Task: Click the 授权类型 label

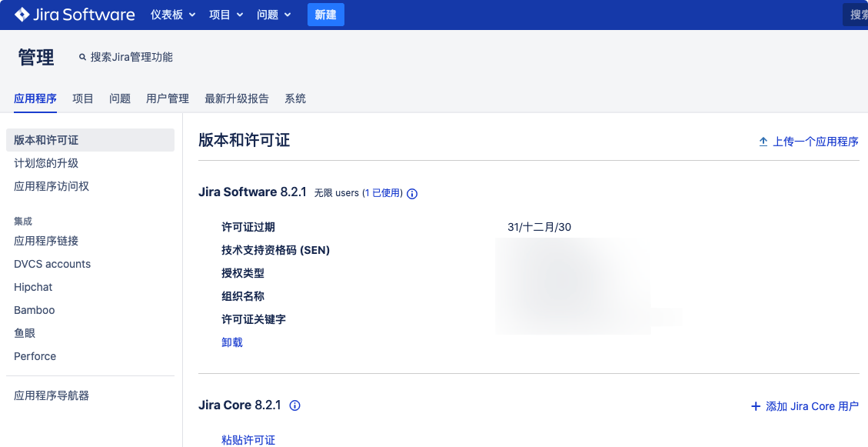Action: point(243,274)
